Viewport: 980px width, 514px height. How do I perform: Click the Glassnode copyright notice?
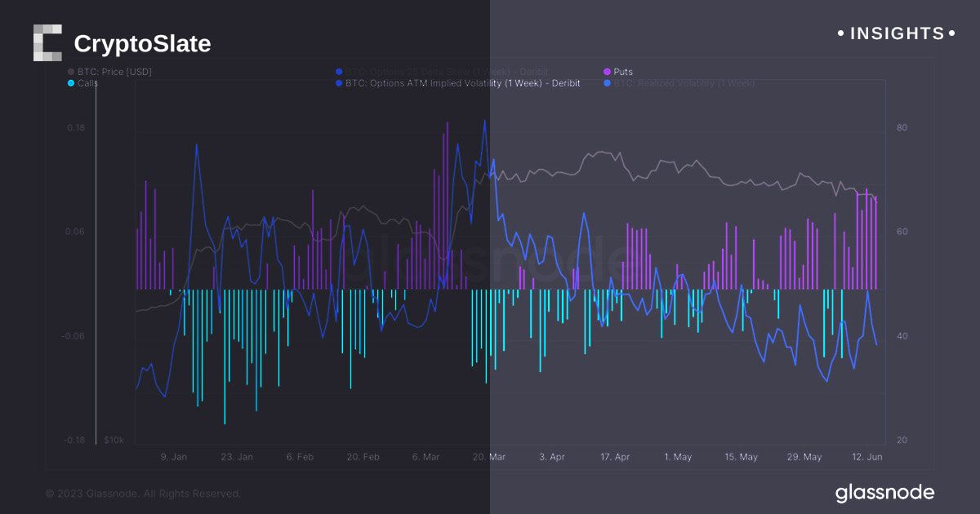[143, 494]
